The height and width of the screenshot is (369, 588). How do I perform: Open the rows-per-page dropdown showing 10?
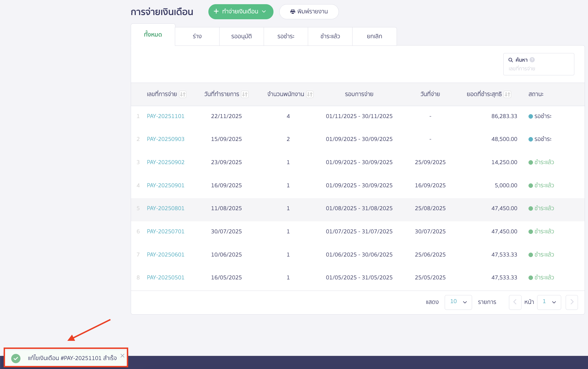[x=458, y=302]
